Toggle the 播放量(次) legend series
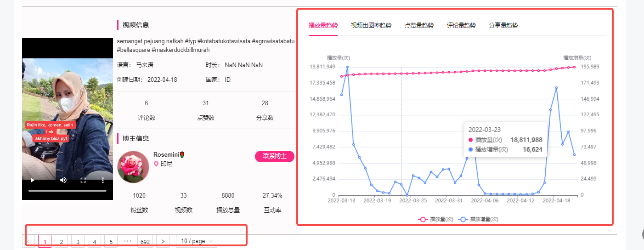 coord(435,220)
